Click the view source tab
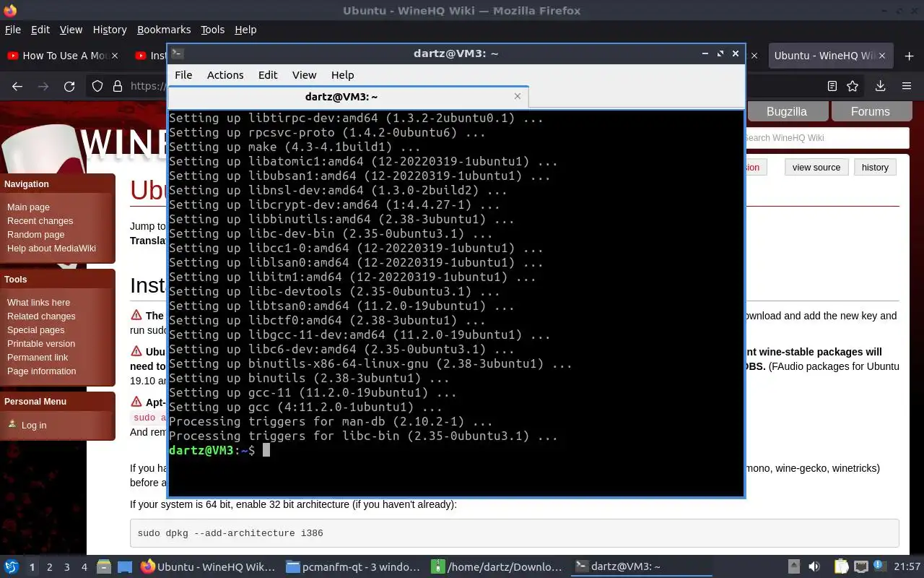This screenshot has width=924, height=578. pos(816,167)
